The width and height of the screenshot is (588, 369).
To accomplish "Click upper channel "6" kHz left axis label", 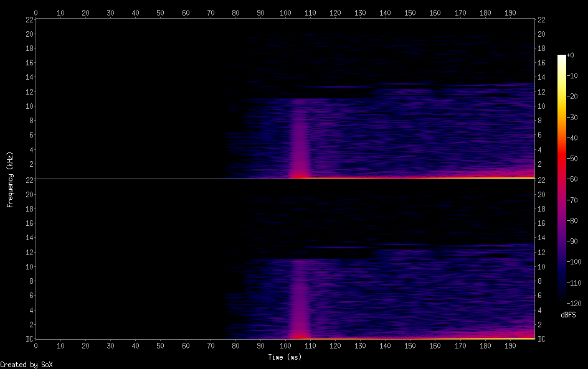I will (x=31, y=135).
